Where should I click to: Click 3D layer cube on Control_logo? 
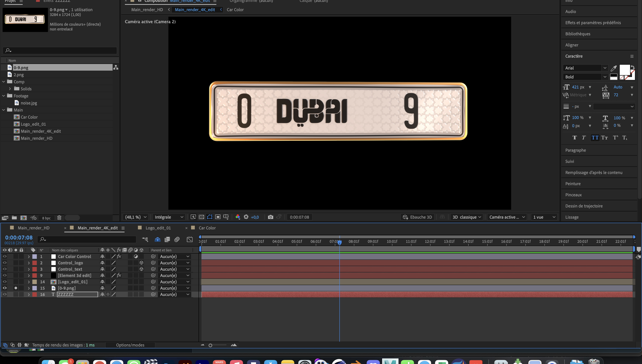[x=141, y=263]
